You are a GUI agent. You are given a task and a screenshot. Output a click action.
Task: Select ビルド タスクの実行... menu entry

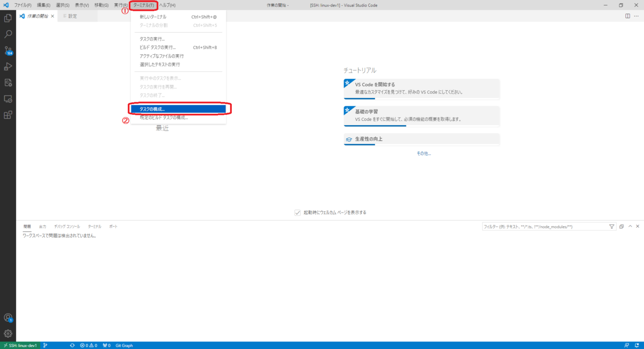tap(178, 47)
